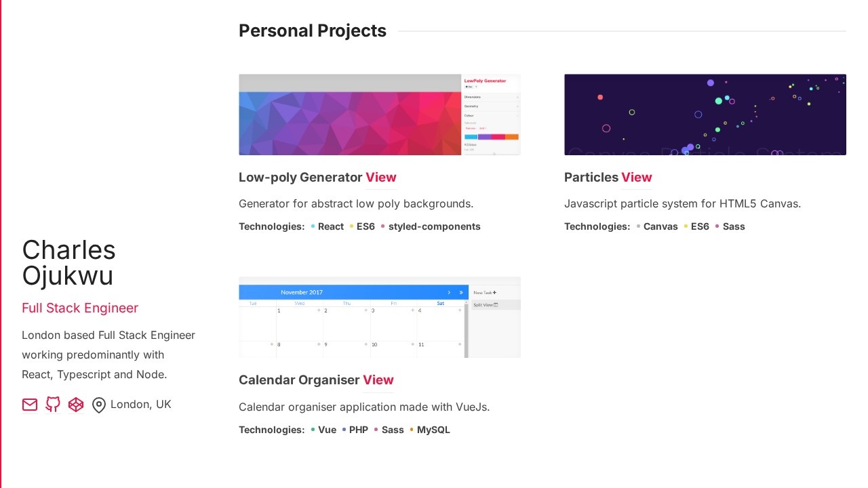Open the Calendar Organiser View link
Screen dimensions: 868x488
(378, 380)
